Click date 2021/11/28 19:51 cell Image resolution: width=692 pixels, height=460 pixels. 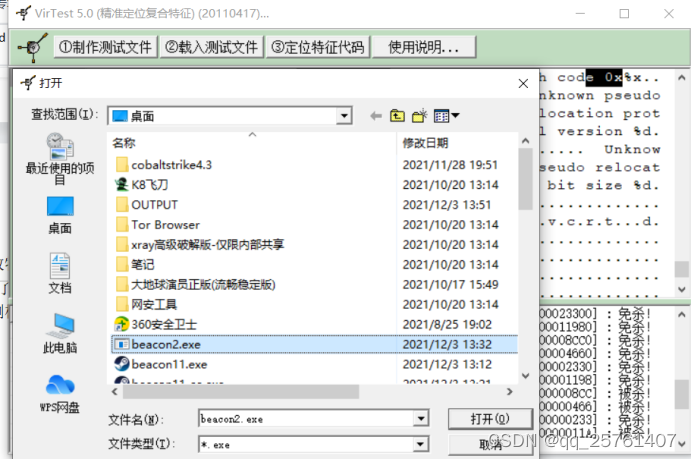coord(450,165)
